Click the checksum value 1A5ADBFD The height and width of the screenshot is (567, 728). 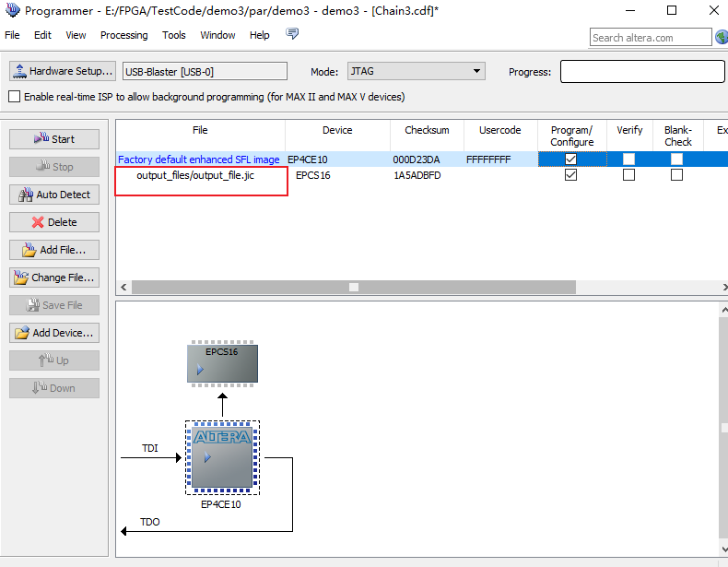click(x=417, y=175)
